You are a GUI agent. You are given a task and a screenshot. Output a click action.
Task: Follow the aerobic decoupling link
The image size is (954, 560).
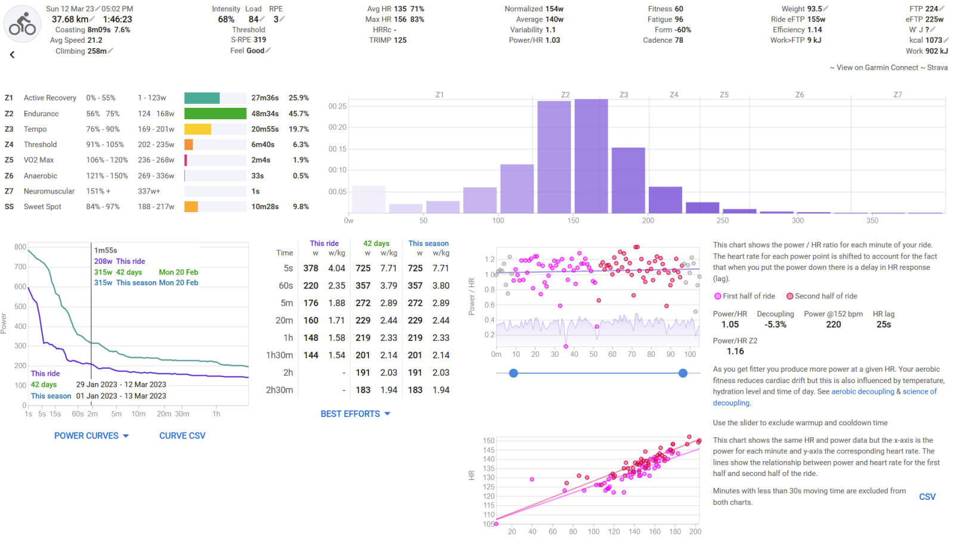coord(862,392)
